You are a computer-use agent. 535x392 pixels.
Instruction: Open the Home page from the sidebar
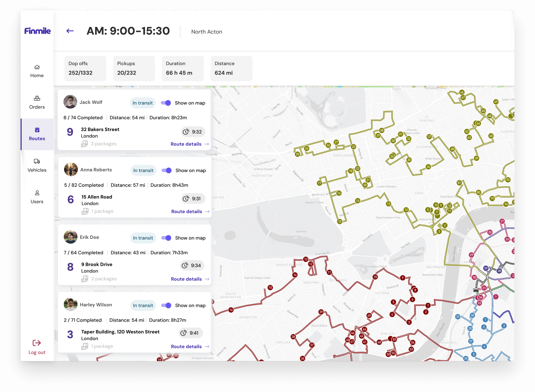[37, 71]
